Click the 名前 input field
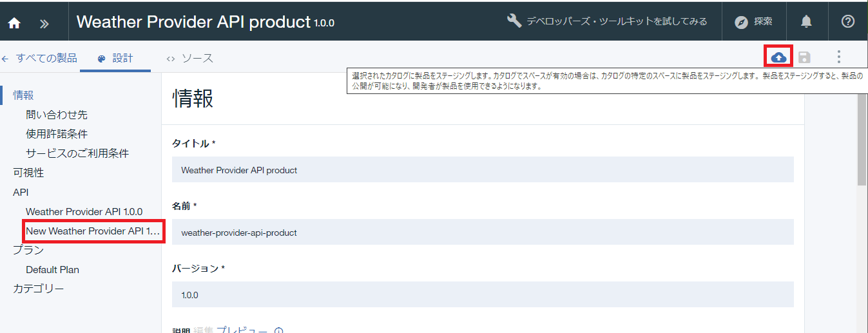Viewport: 868px width, 333px height. pyautogui.click(x=483, y=232)
